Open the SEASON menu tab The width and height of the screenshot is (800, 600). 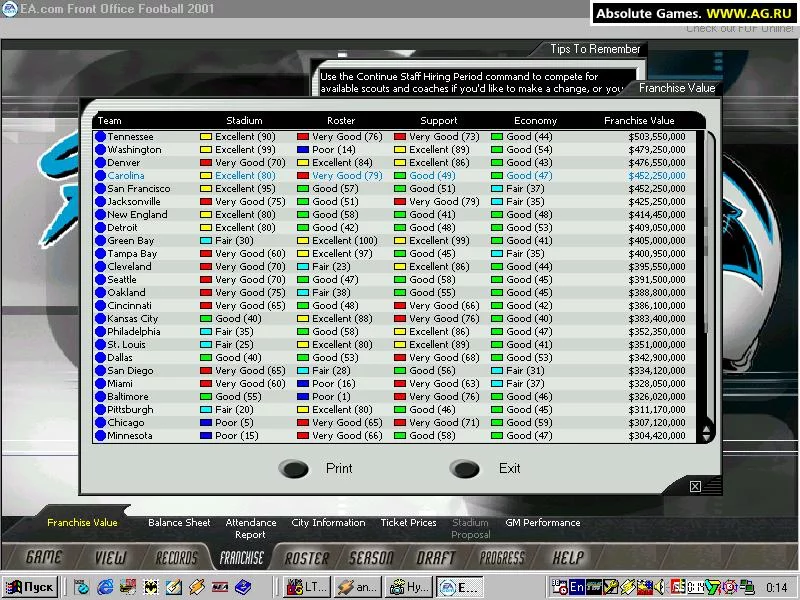371,557
